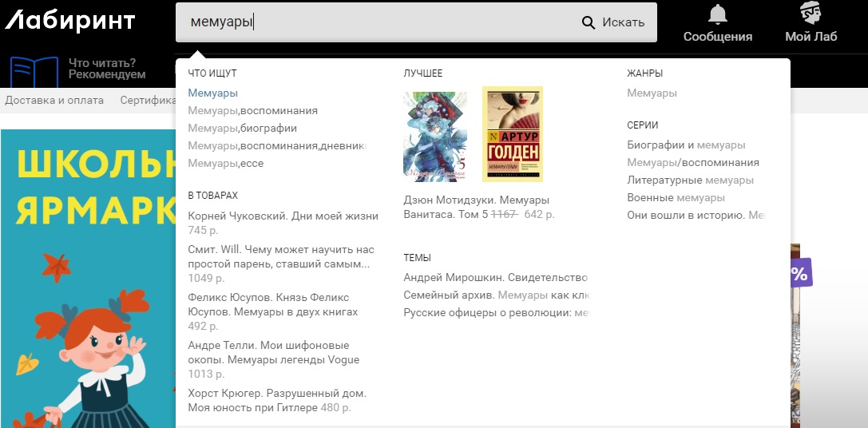Open theme Андрей Мирошкин. Свидетельство
Viewport: 868px width, 428px height.
pos(495,277)
